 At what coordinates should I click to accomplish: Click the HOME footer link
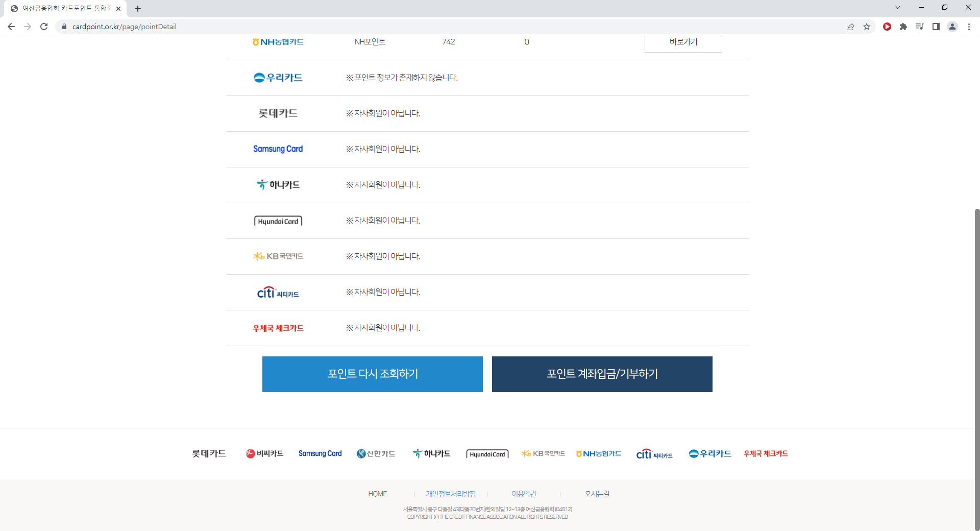378,494
